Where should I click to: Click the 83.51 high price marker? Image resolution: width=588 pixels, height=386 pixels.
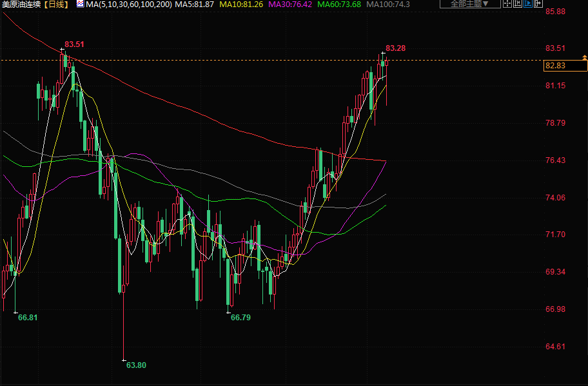[x=74, y=44]
